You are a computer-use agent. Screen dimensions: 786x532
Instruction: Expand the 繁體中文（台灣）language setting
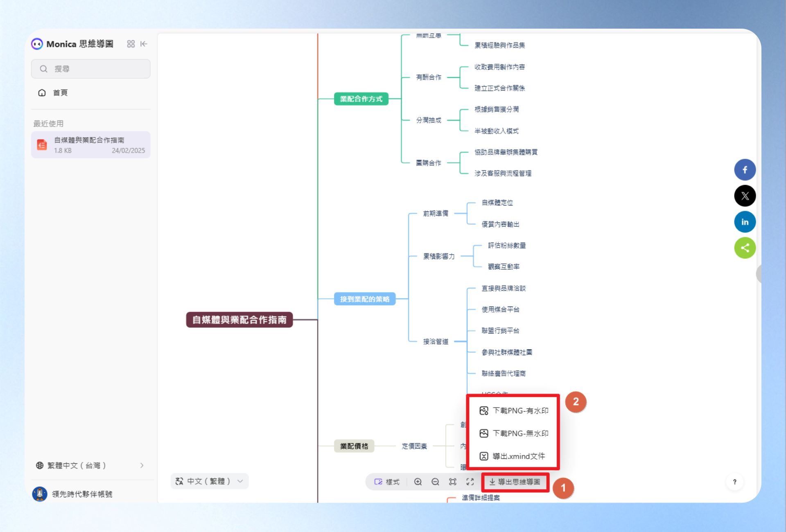coord(90,465)
